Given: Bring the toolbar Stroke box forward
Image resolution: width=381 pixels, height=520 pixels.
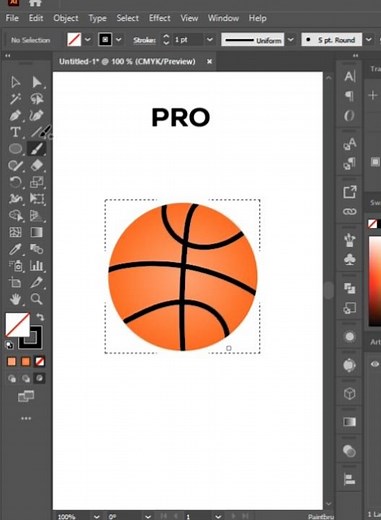Looking at the screenshot, I should tap(35, 342).
